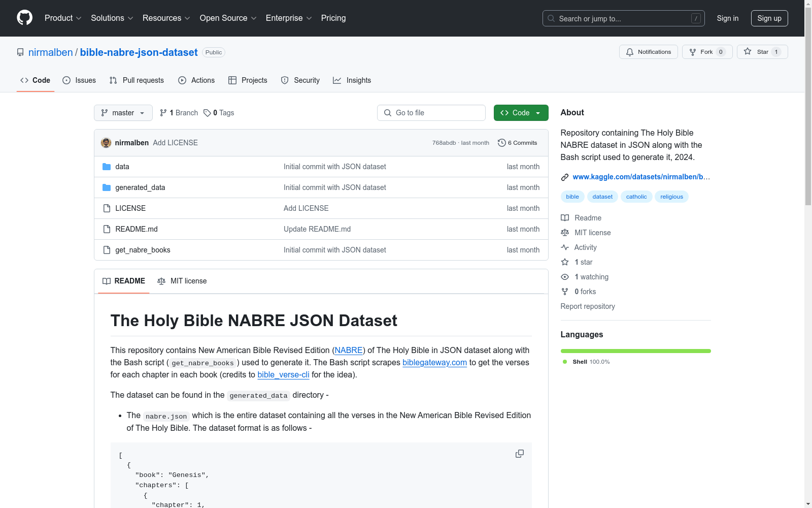Image resolution: width=812 pixels, height=508 pixels.
Task: Click the fork icon in Fork button
Action: [x=693, y=52]
